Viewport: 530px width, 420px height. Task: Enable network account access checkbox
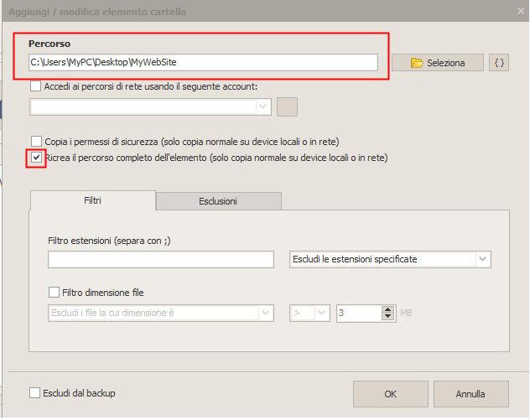tap(35, 86)
